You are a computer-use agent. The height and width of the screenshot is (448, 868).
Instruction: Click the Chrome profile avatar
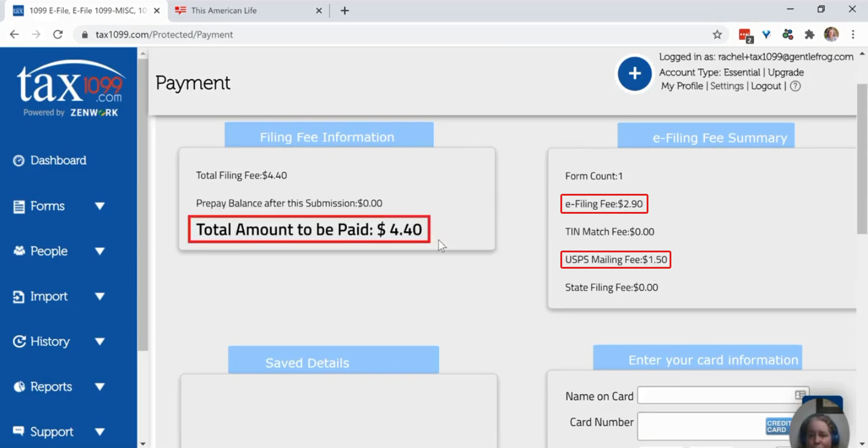(x=831, y=34)
